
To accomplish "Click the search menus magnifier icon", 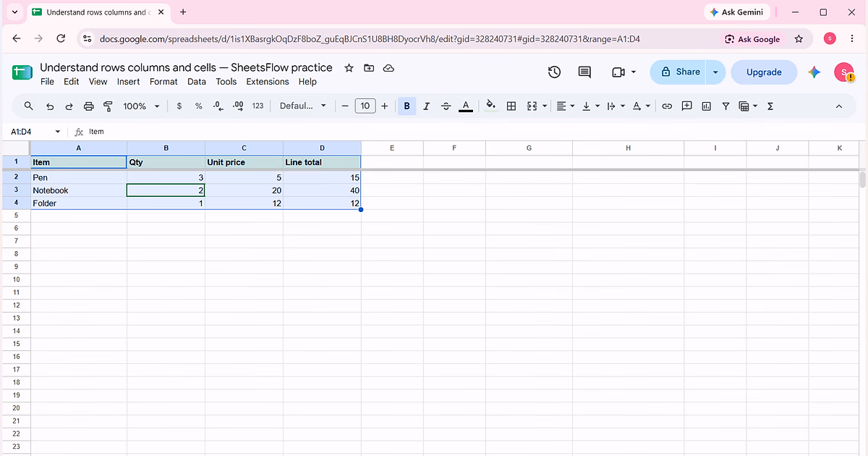I will [x=29, y=106].
